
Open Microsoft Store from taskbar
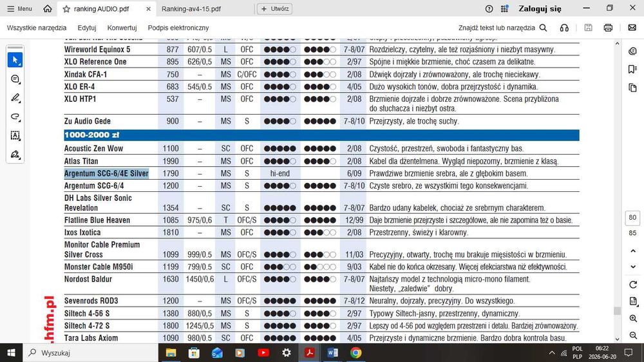(194, 352)
